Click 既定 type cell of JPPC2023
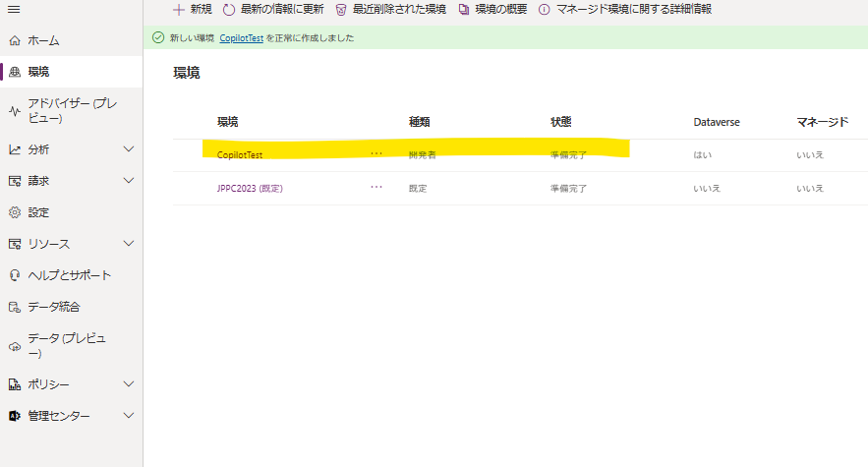Viewport: 868px width, 467px height. coord(418,189)
